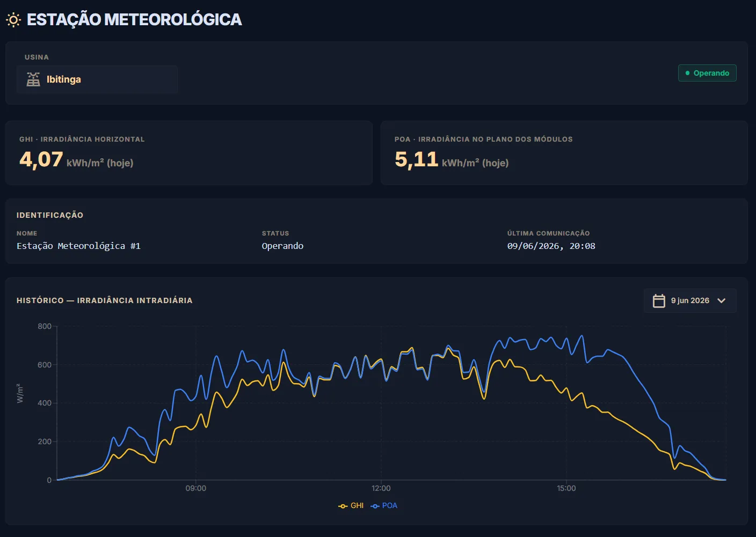Click last communication 09/06/2026, 20:08
The width and height of the screenshot is (756, 537).
tap(551, 246)
